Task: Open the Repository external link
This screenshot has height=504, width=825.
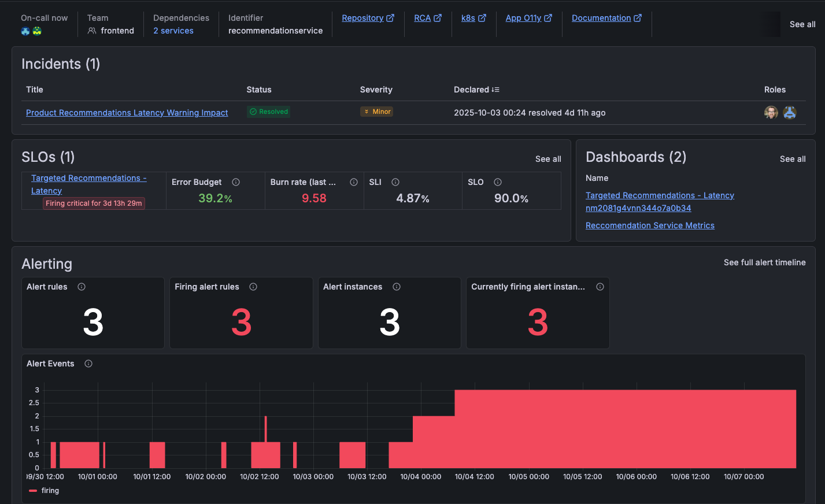Action: coord(368,18)
